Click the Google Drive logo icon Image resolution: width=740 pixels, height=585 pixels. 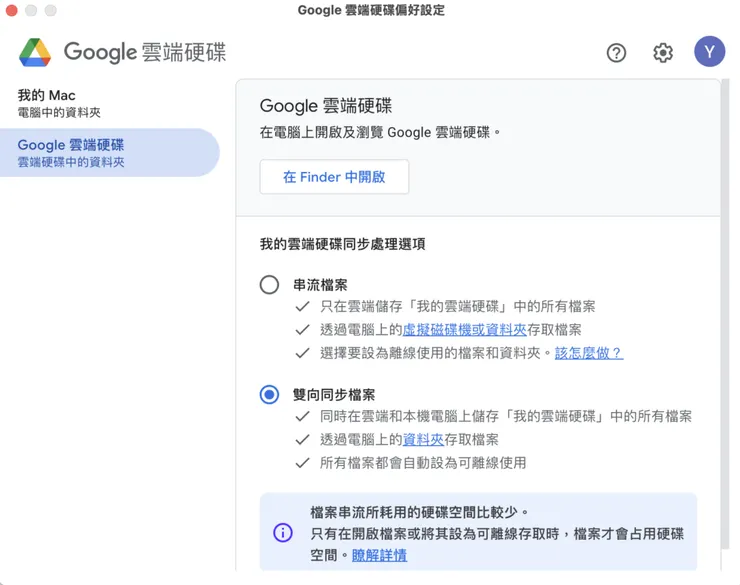[35, 52]
